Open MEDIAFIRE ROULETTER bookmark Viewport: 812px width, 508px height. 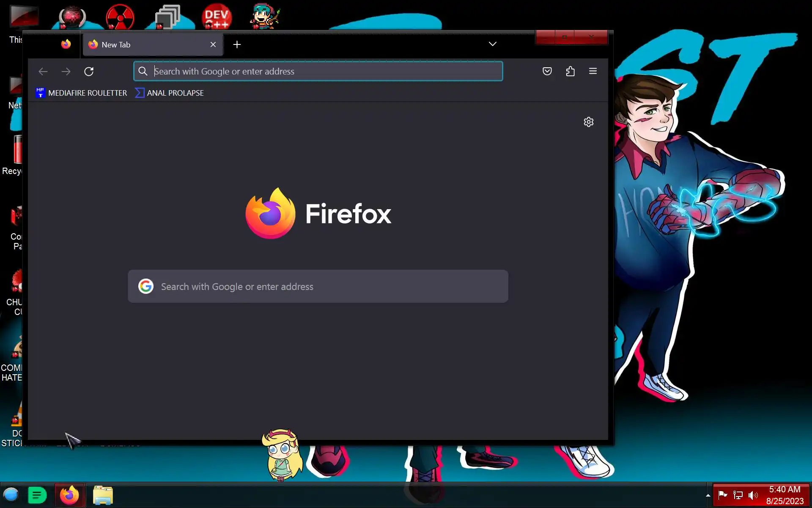pos(82,93)
